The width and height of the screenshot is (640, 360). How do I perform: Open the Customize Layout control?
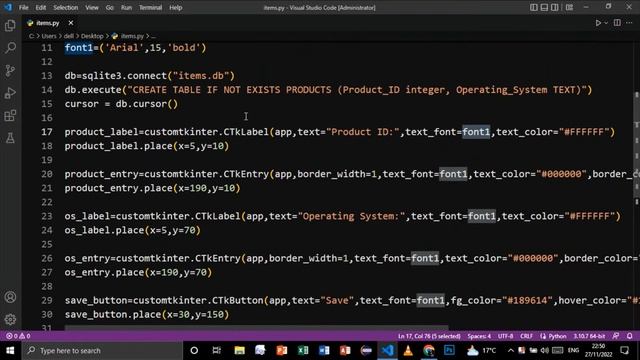(x=569, y=7)
